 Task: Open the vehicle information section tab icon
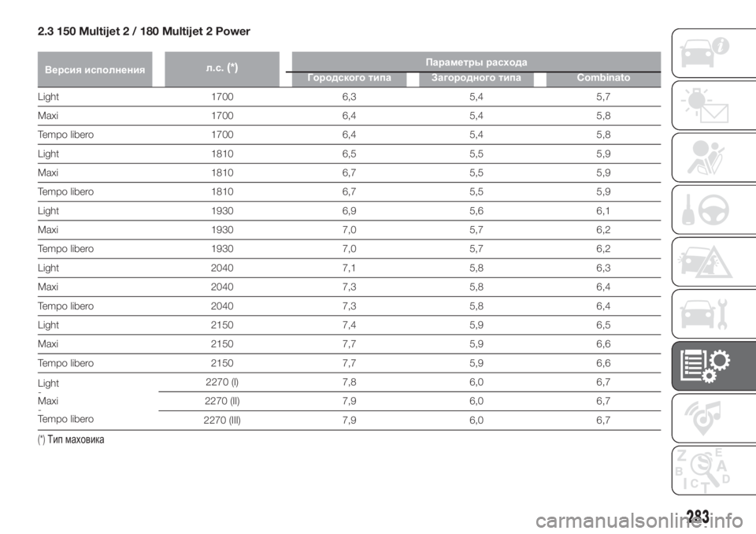tap(714, 53)
